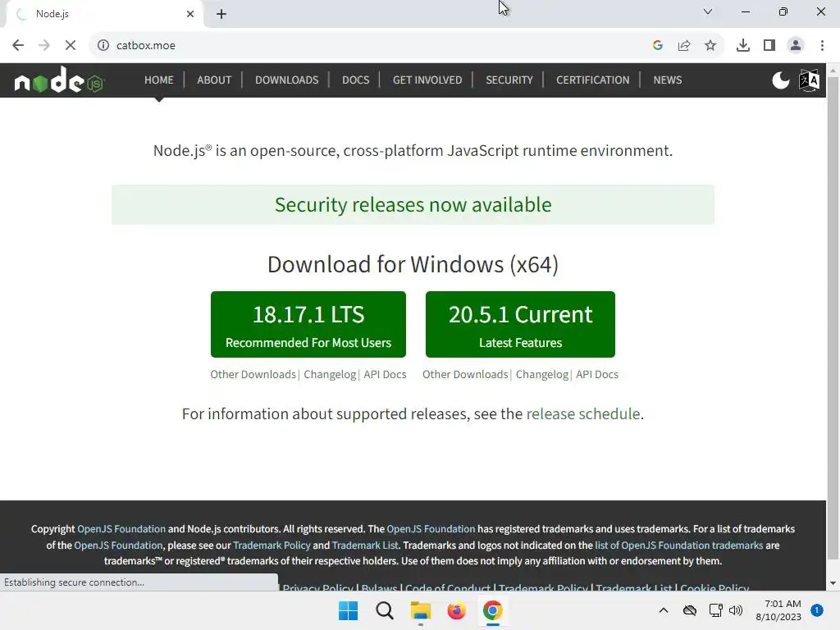The height and width of the screenshot is (630, 840).
Task: Click Chrome icon in taskbar
Action: point(492,610)
